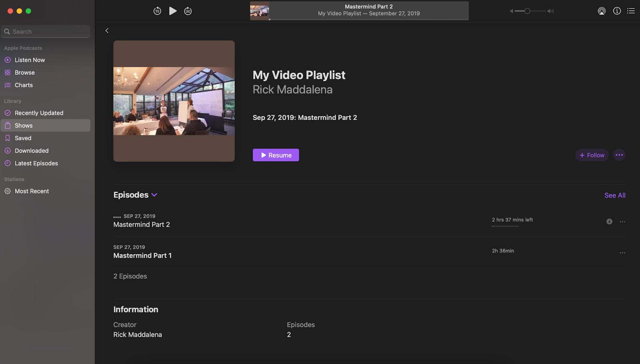Click See All episodes link
This screenshot has width=640, height=364.
[x=615, y=195]
